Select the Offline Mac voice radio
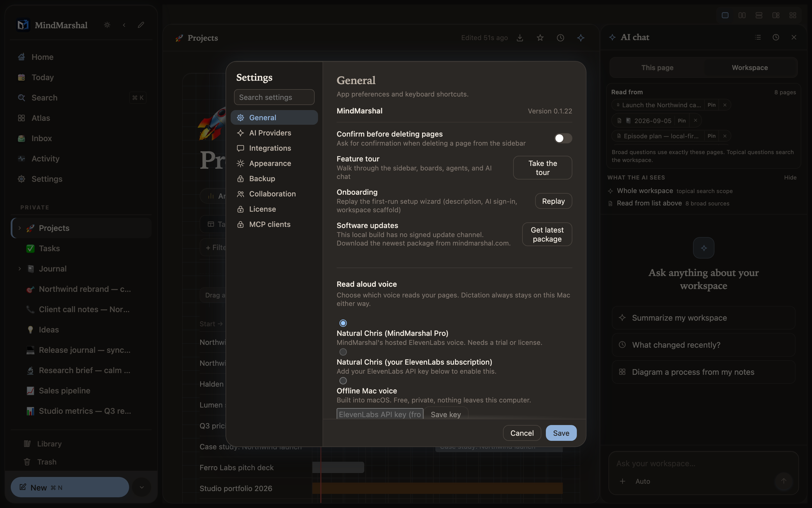 tap(343, 381)
